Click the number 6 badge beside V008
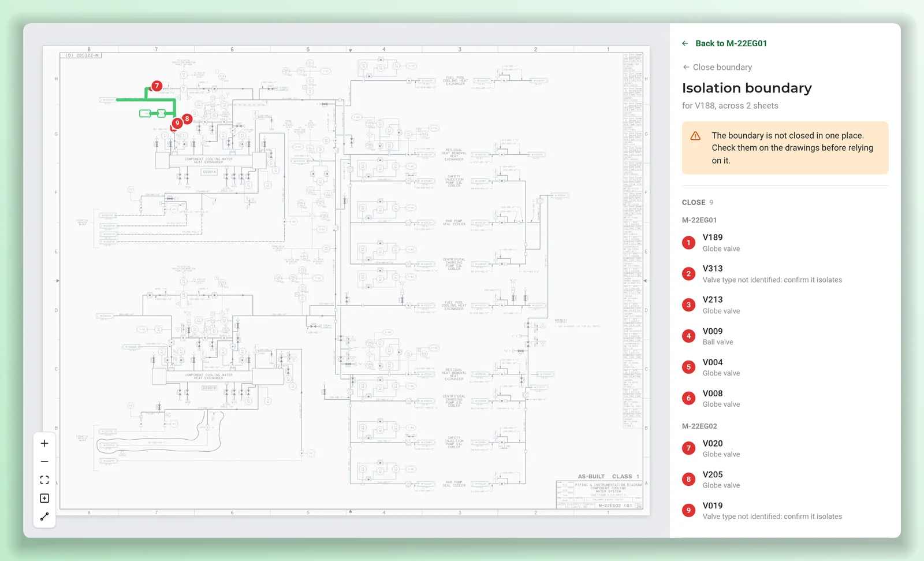 click(688, 398)
